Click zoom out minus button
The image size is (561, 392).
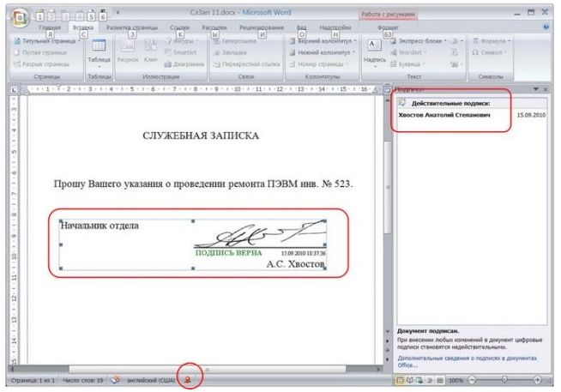[473, 380]
